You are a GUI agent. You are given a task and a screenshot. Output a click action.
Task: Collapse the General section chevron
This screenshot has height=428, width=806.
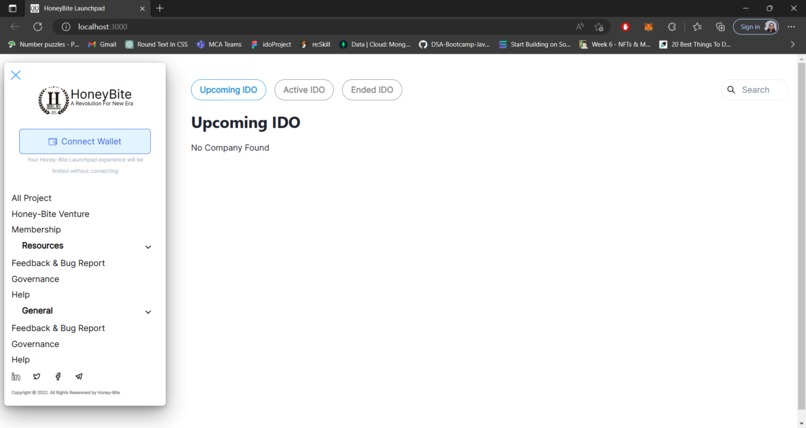click(148, 312)
